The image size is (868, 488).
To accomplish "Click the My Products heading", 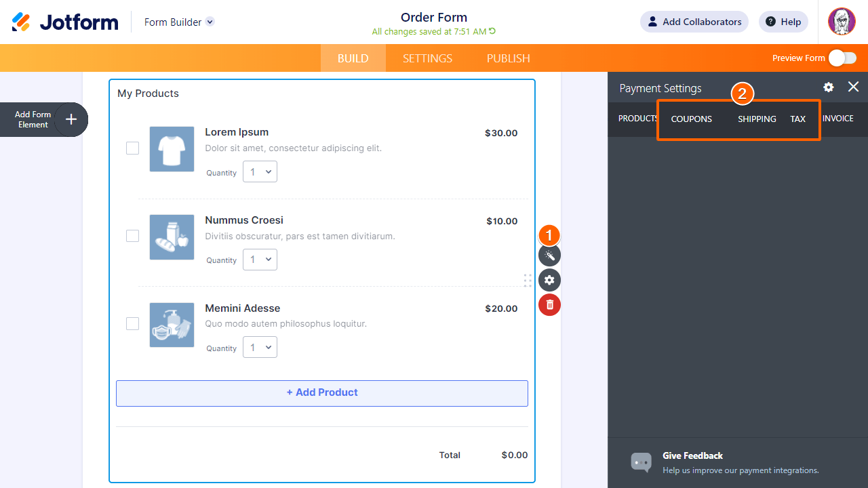I will 148,94.
